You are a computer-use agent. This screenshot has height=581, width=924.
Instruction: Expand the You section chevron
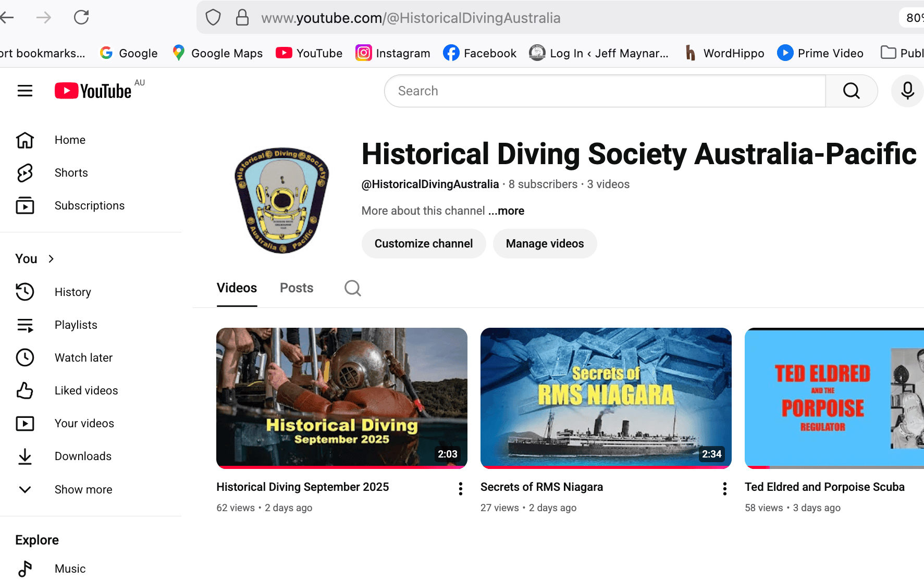pyautogui.click(x=51, y=259)
